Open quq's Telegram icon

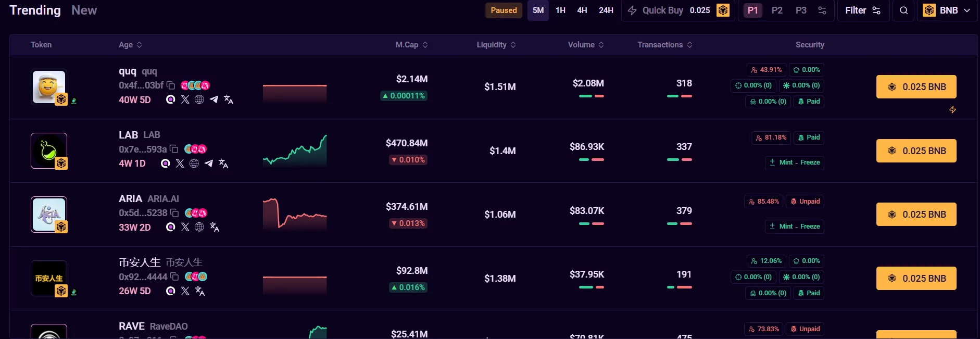tap(213, 99)
